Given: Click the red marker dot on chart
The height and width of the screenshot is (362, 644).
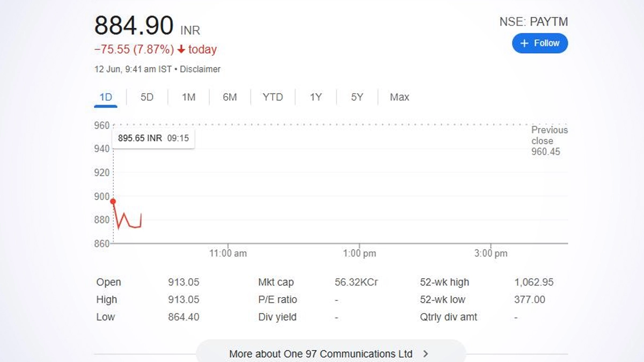Looking at the screenshot, I should [x=113, y=202].
